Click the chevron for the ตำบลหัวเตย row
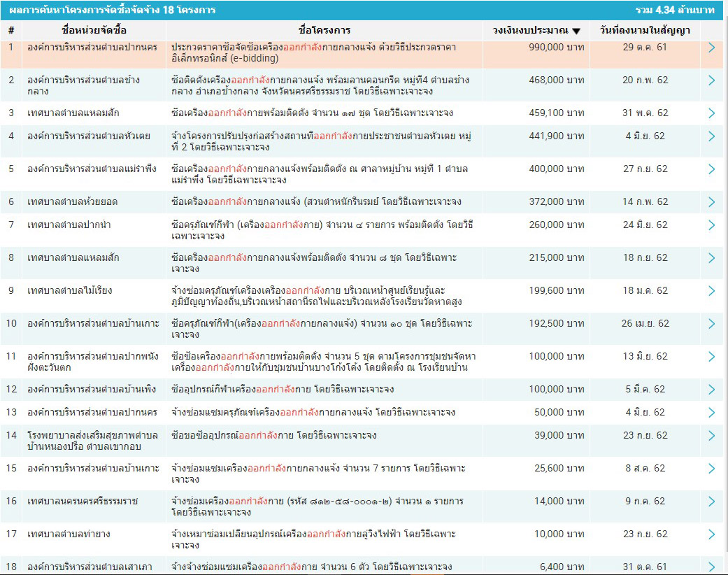728x575 pixels. tap(711, 136)
